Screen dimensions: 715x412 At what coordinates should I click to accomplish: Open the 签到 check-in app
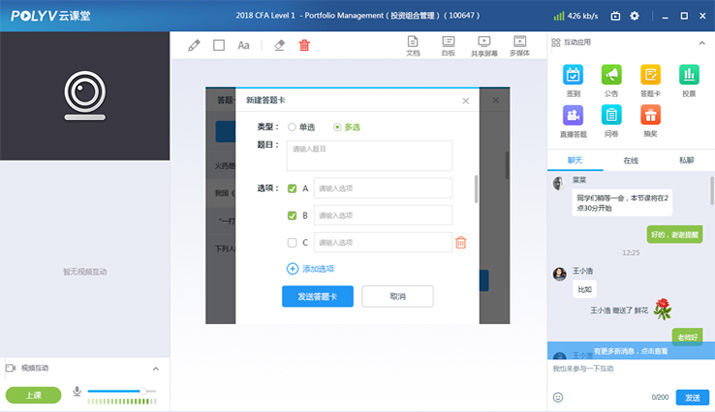pyautogui.click(x=573, y=80)
